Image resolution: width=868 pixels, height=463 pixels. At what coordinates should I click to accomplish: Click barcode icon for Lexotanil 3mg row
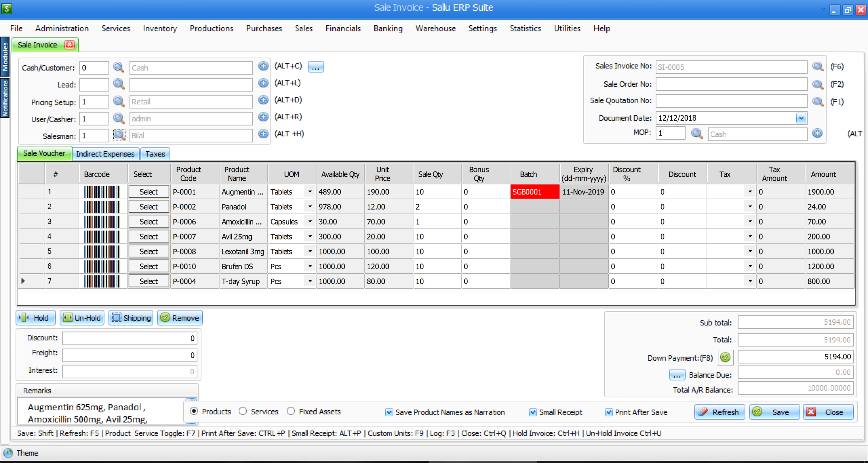[102, 251]
